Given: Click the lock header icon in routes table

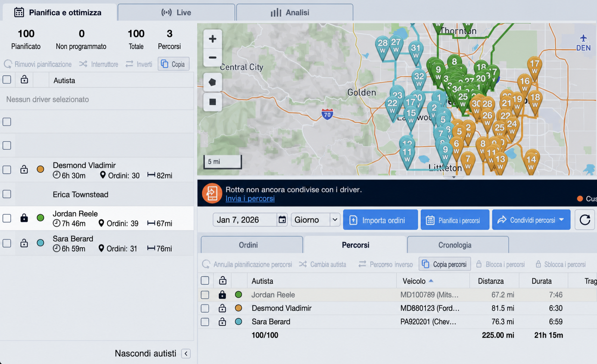Looking at the screenshot, I should pos(223,280).
